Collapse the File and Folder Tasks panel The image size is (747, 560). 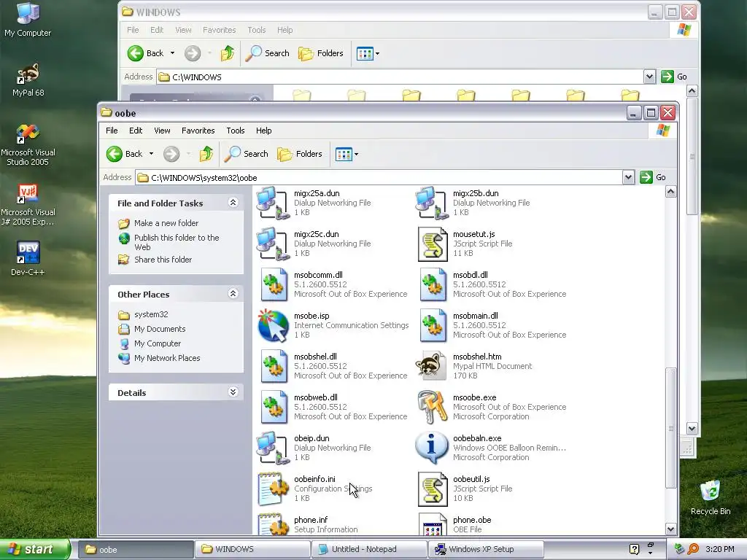pyautogui.click(x=233, y=203)
